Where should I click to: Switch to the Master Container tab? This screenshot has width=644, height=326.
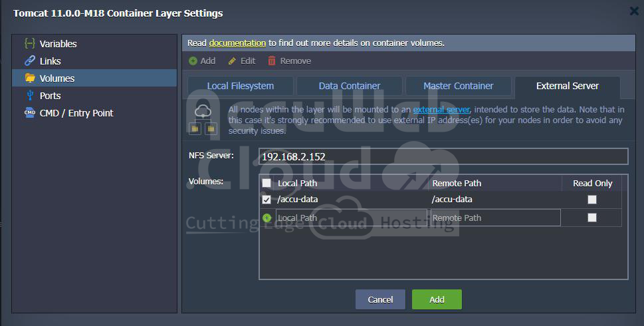[x=459, y=86]
